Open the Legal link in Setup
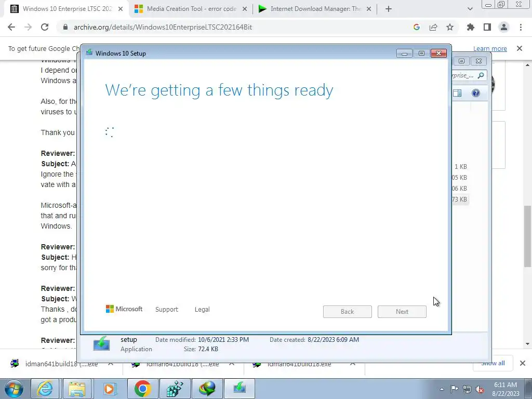 [202, 310]
